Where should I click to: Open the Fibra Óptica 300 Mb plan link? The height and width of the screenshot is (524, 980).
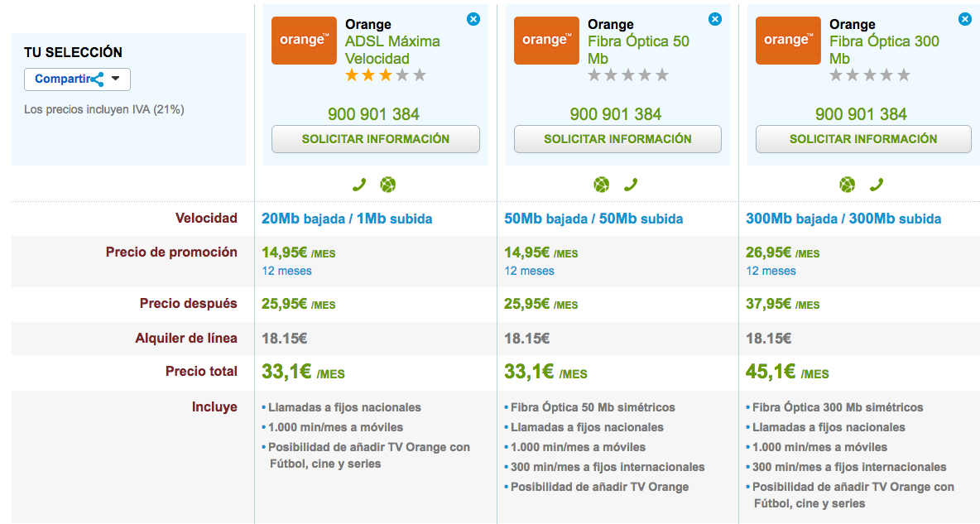coord(884,50)
